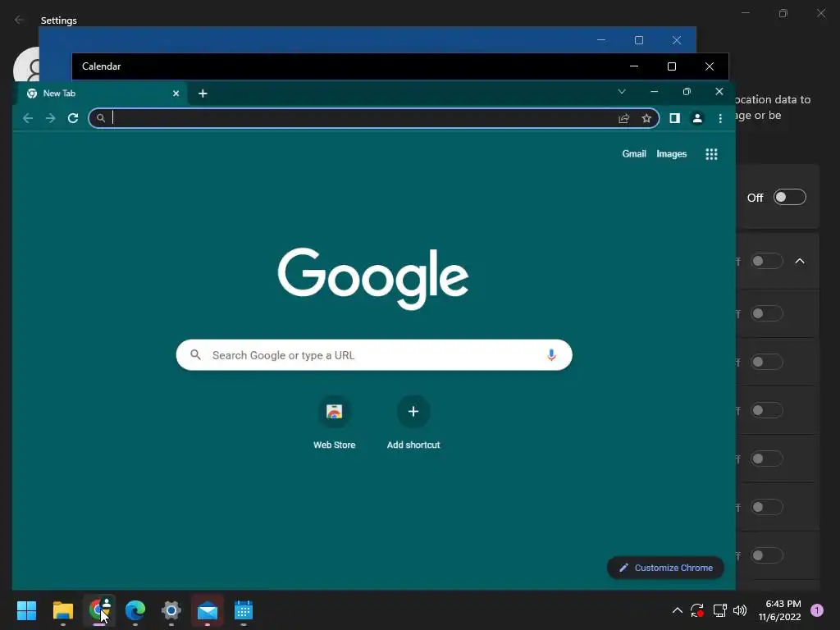Viewport: 840px width, 630px height.
Task: Toggle the Settings switch beside the collapse chevron
Action: coord(767,261)
